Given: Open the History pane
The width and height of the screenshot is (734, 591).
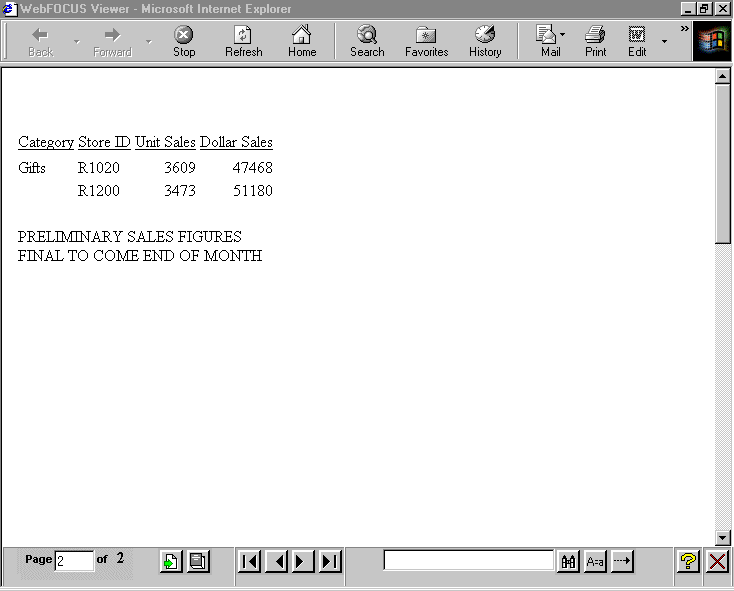Looking at the screenshot, I should click(x=485, y=42).
